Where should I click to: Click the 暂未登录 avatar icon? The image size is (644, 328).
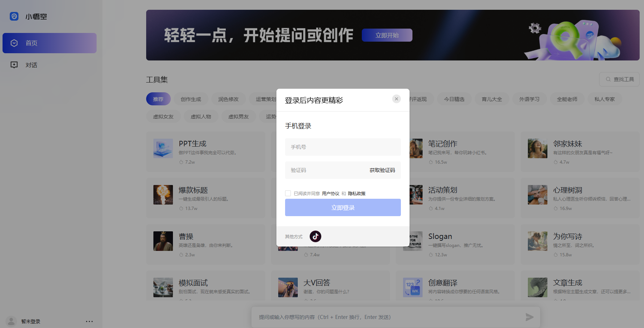pyautogui.click(x=11, y=321)
